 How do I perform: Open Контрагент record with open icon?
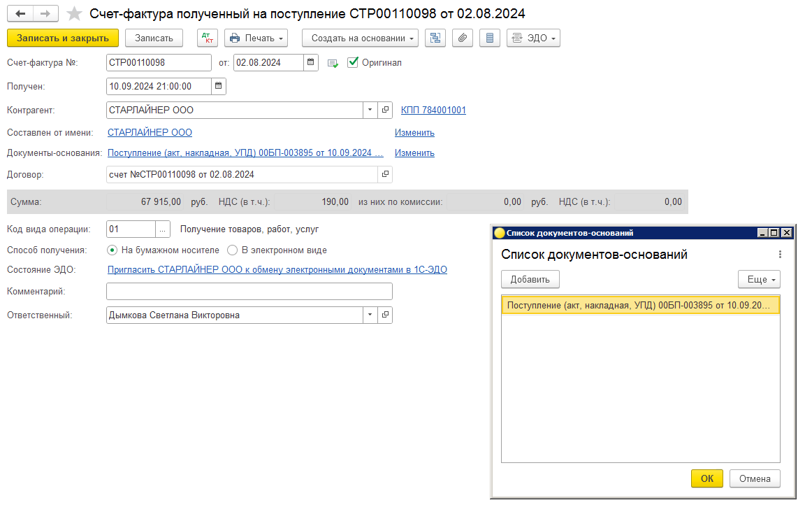385,110
